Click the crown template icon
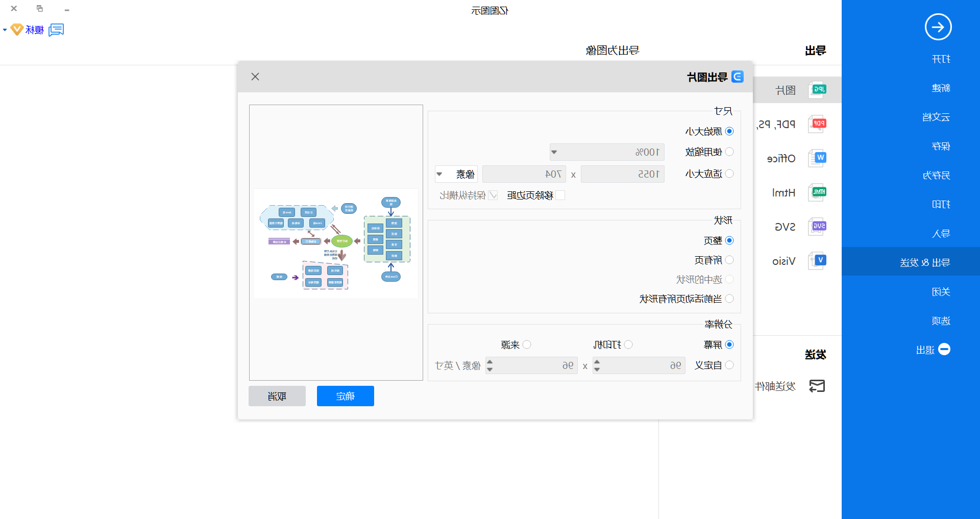This screenshot has width=980, height=519. click(17, 30)
